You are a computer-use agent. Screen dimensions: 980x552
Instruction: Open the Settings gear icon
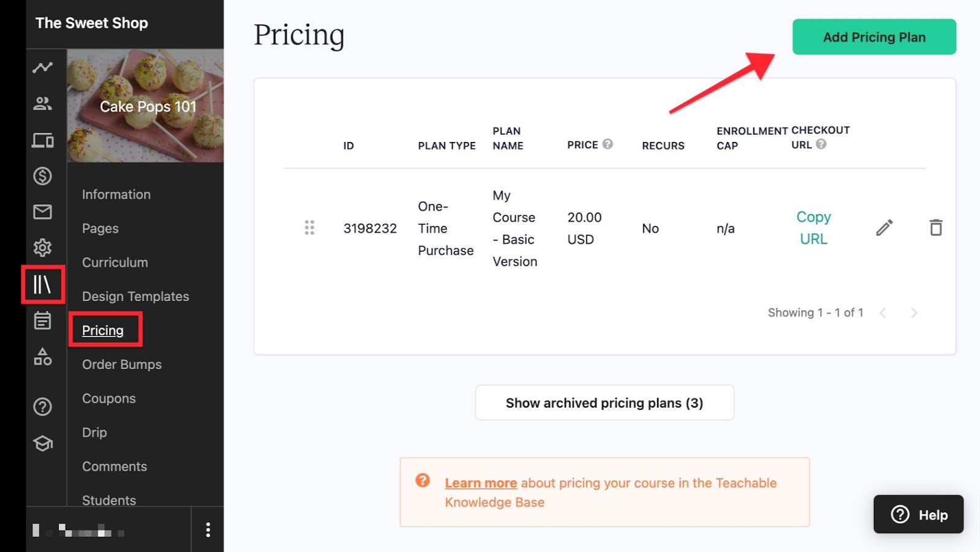42,248
